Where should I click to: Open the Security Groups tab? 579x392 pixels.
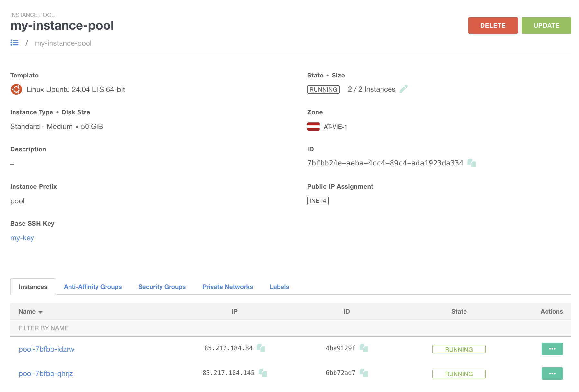tap(162, 287)
